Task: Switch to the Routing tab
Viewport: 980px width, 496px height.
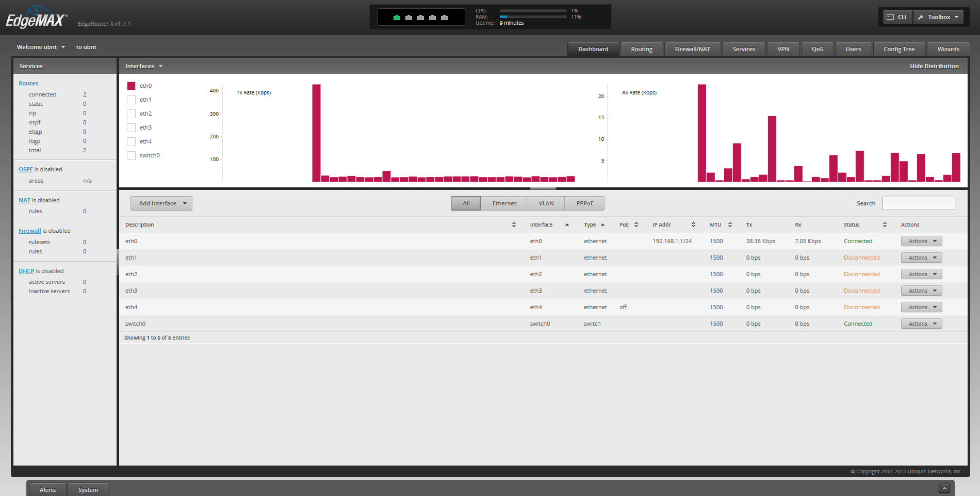Action: click(x=642, y=49)
